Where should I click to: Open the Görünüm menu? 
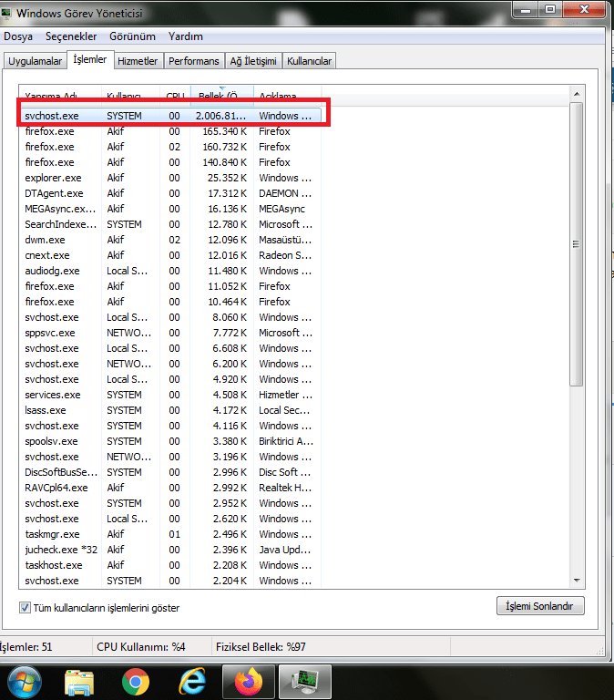click(x=132, y=36)
